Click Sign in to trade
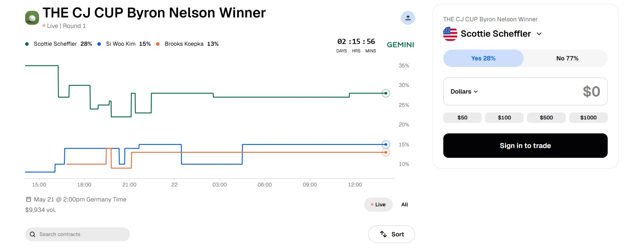This screenshot has width=644, height=250. [525, 146]
